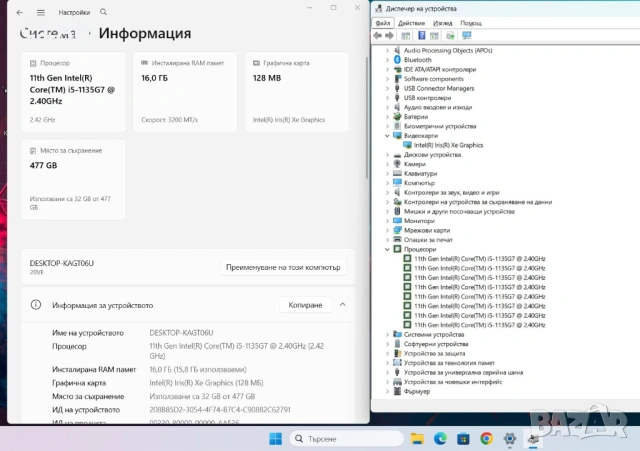Select USB Connector Managers tree item
The width and height of the screenshot is (640, 451).
point(439,88)
